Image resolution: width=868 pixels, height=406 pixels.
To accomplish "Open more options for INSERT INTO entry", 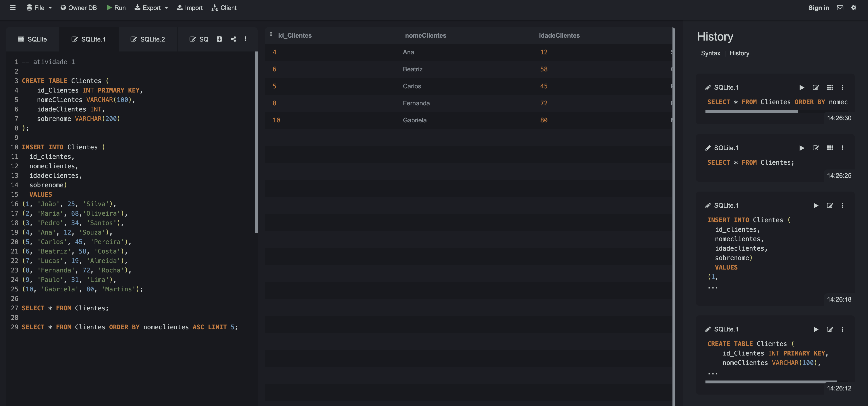I will [842, 206].
